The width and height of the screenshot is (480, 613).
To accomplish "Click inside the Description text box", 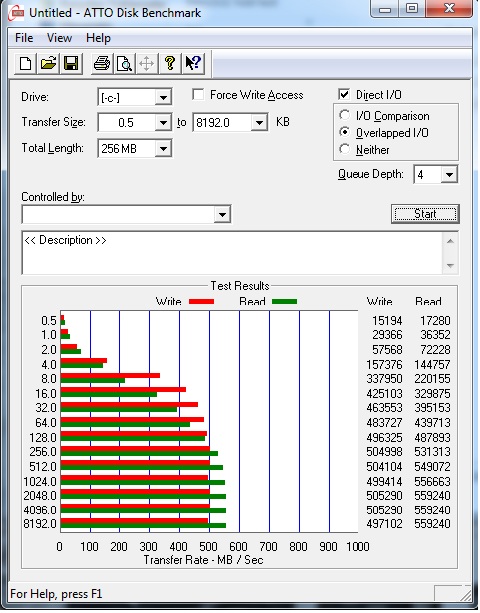I will (232, 253).
